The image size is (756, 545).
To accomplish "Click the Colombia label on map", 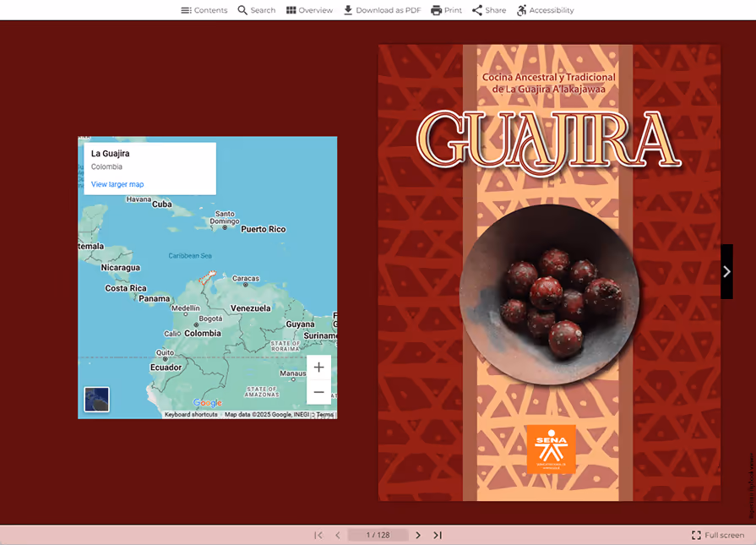I will coord(203,333).
